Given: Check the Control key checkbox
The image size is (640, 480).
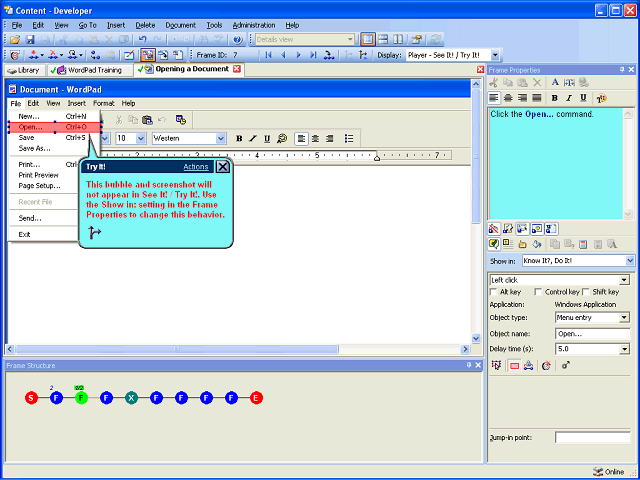Looking at the screenshot, I should (538, 292).
